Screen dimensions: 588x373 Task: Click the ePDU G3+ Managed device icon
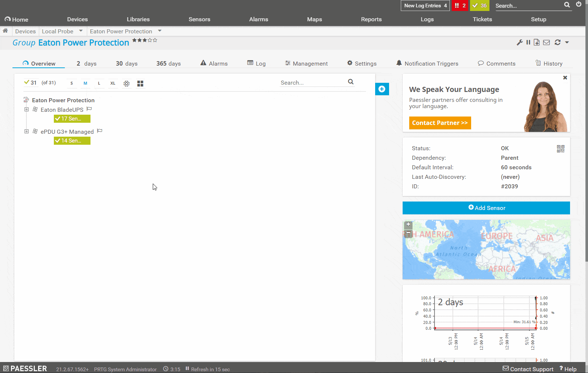(x=35, y=131)
